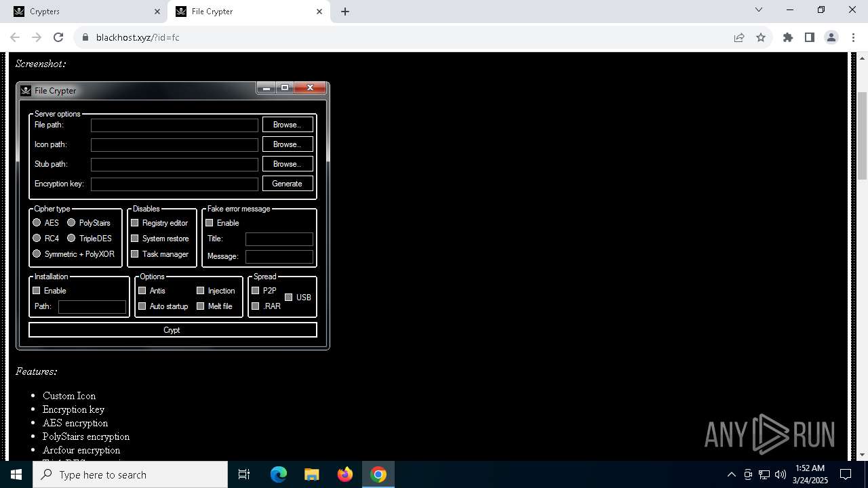
Task: Show hidden system tray icons
Action: coord(731,474)
